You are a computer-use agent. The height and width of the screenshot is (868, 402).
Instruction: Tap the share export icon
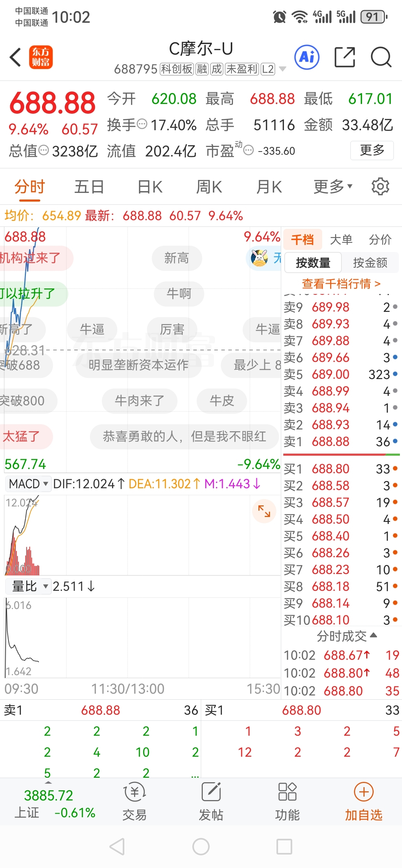345,57
